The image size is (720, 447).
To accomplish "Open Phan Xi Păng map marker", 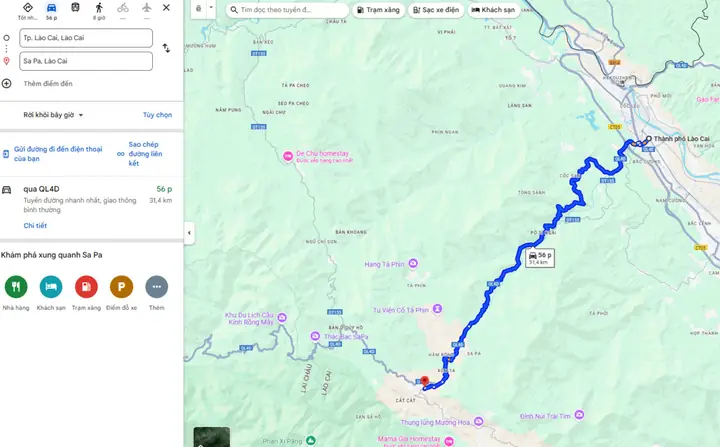I will [x=311, y=440].
